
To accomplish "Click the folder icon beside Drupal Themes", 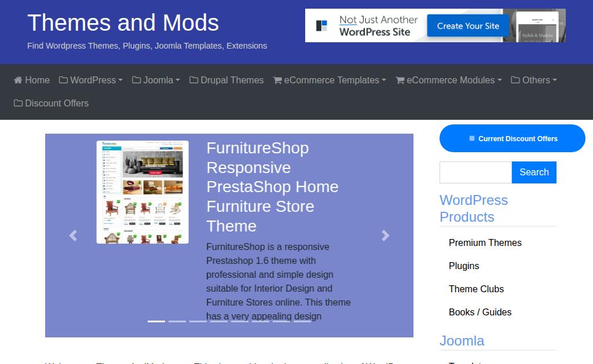I will tap(193, 80).
